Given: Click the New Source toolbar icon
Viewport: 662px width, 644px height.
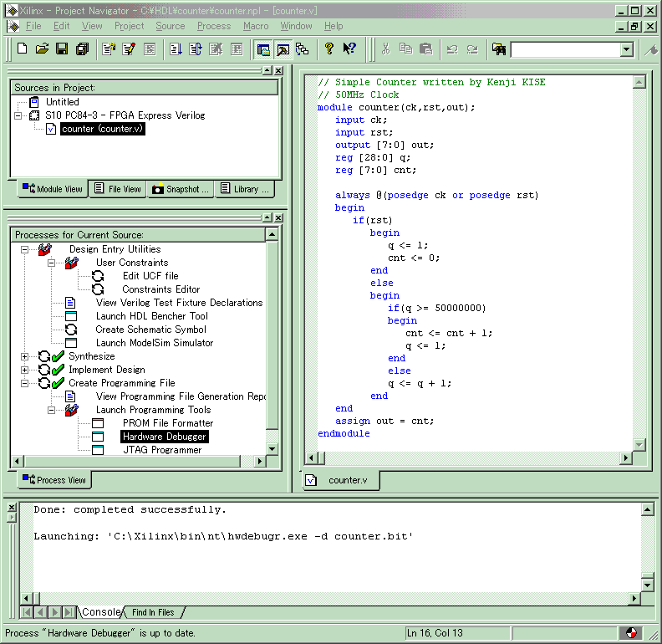Looking at the screenshot, I should click(x=109, y=49).
